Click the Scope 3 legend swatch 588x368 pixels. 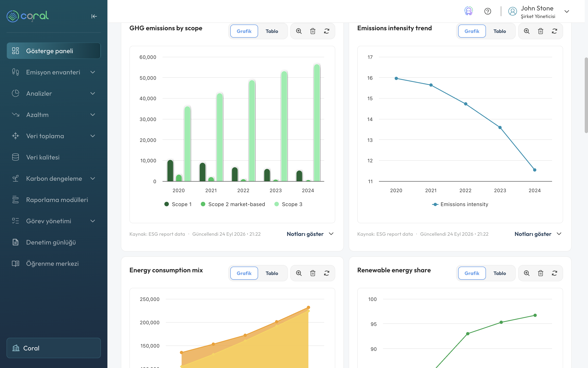point(276,204)
